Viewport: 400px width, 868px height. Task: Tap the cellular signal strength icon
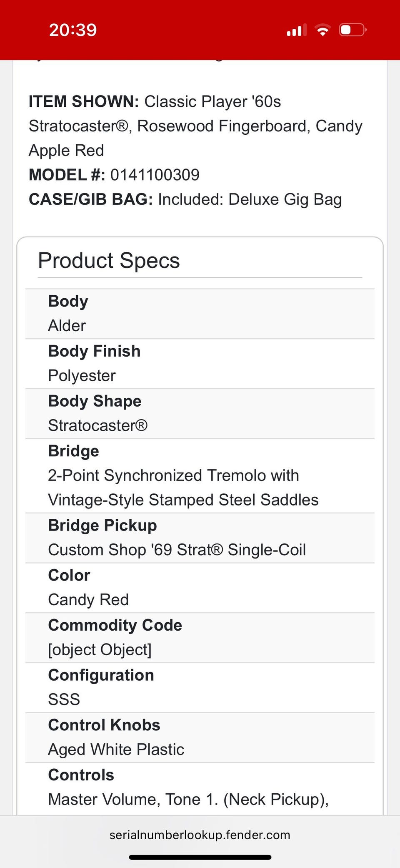pos(296,30)
